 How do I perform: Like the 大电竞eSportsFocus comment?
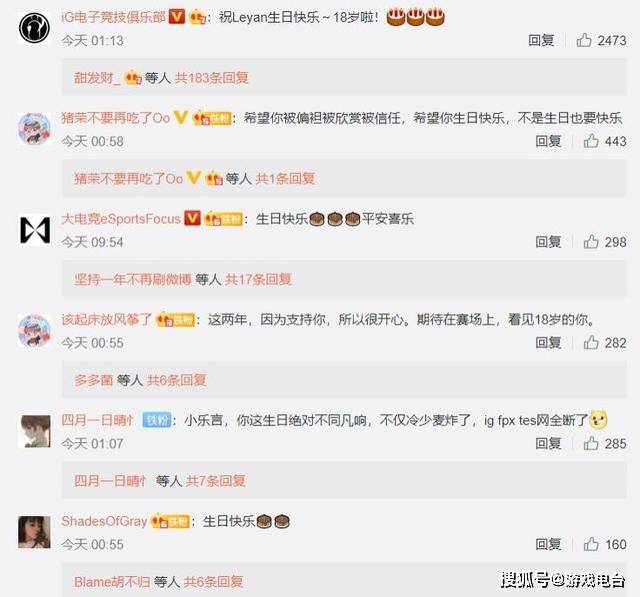(591, 242)
